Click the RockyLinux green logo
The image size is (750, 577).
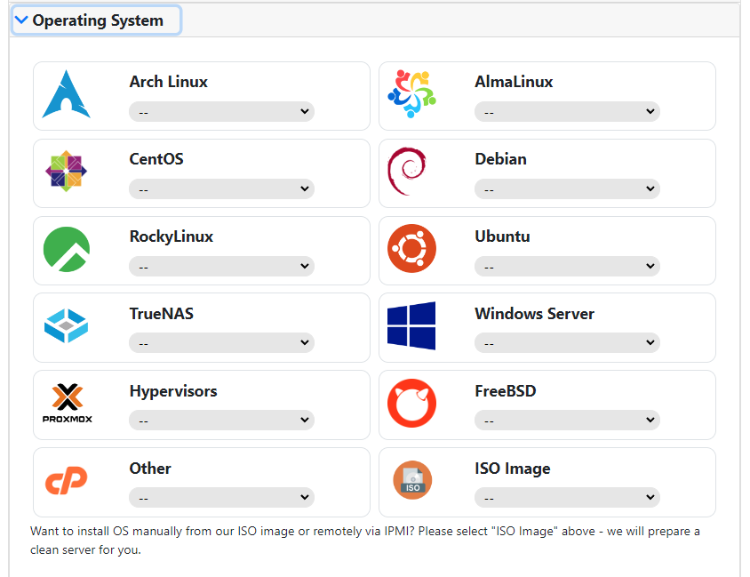click(x=67, y=250)
